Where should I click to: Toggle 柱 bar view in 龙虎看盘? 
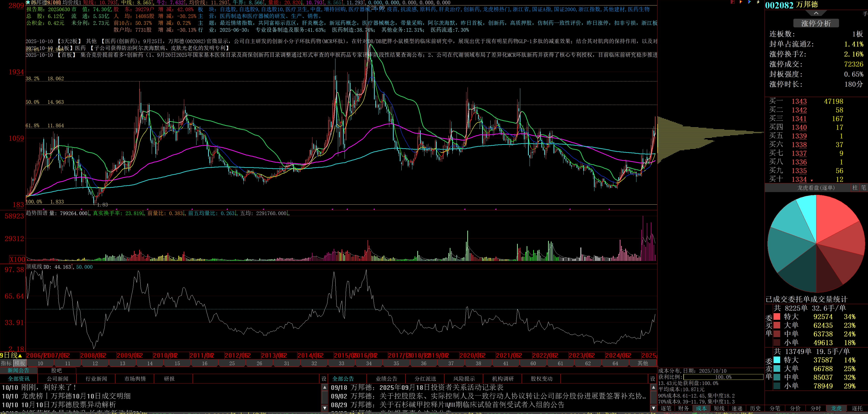[x=855, y=188]
